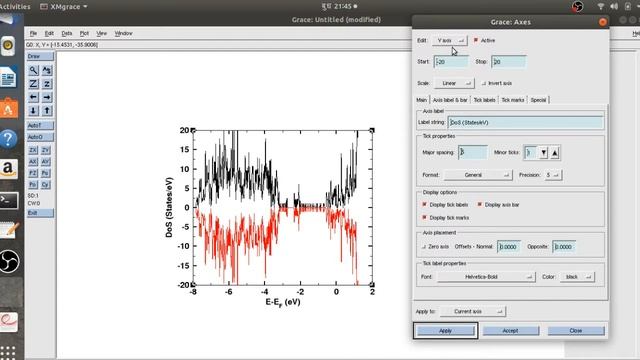Click OBS tray icon in top bar
640x360 pixels.
pos(577,6)
